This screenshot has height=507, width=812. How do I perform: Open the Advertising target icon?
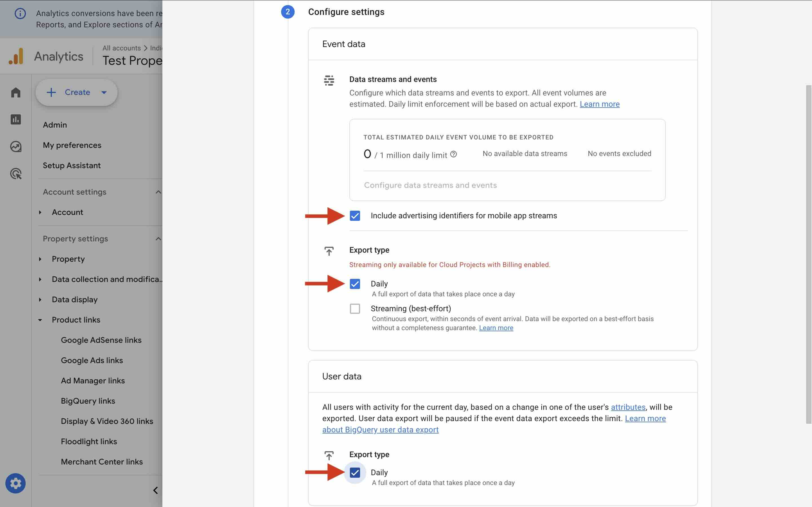[16, 174]
